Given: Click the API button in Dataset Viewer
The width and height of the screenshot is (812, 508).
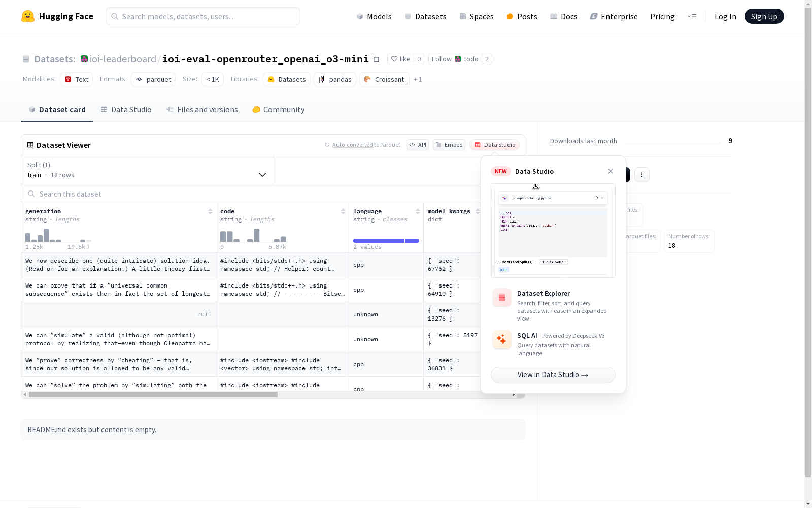Looking at the screenshot, I should coord(418,145).
